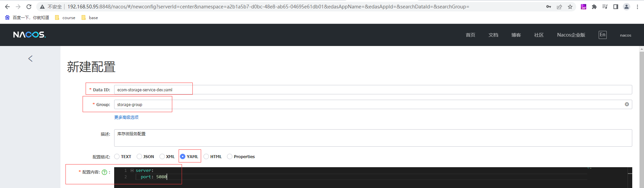Go to the 首页 navigation item
Image resolution: width=644 pixels, height=188 pixels.
[470, 35]
